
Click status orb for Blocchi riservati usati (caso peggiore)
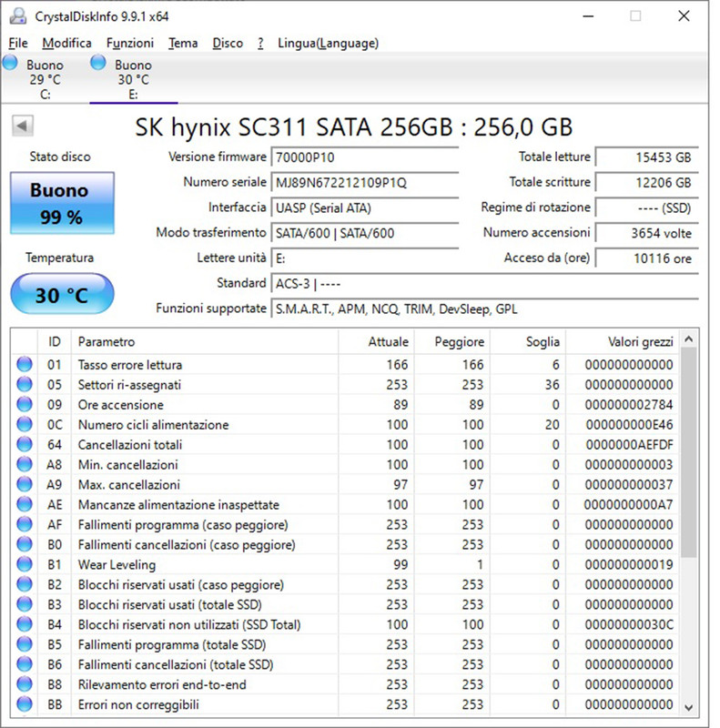(25, 584)
